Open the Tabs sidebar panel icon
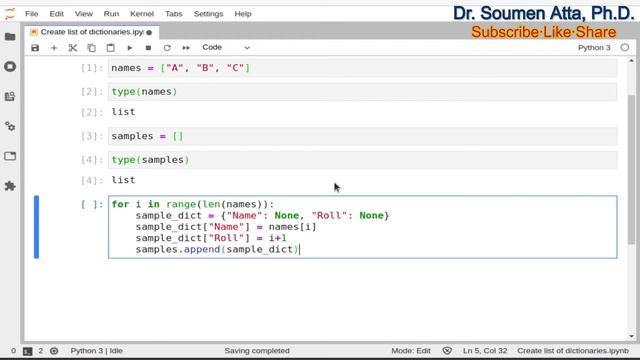Screen dimensions: 640x360 10,156
